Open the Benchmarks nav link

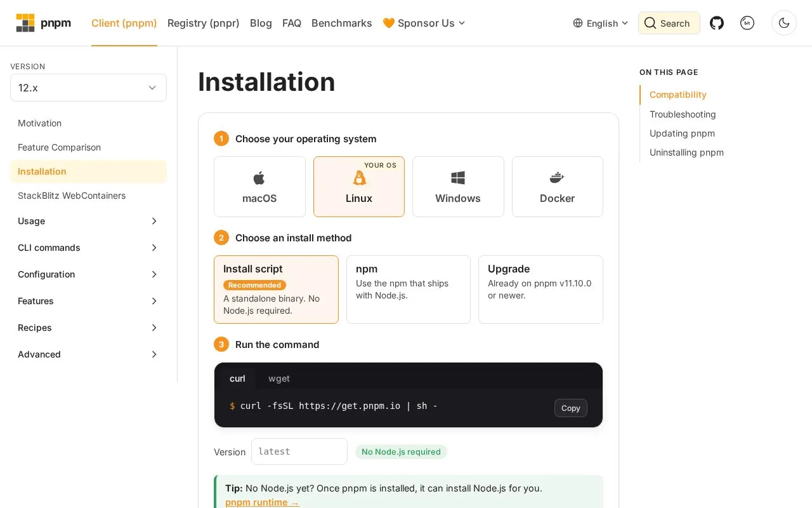click(x=342, y=23)
